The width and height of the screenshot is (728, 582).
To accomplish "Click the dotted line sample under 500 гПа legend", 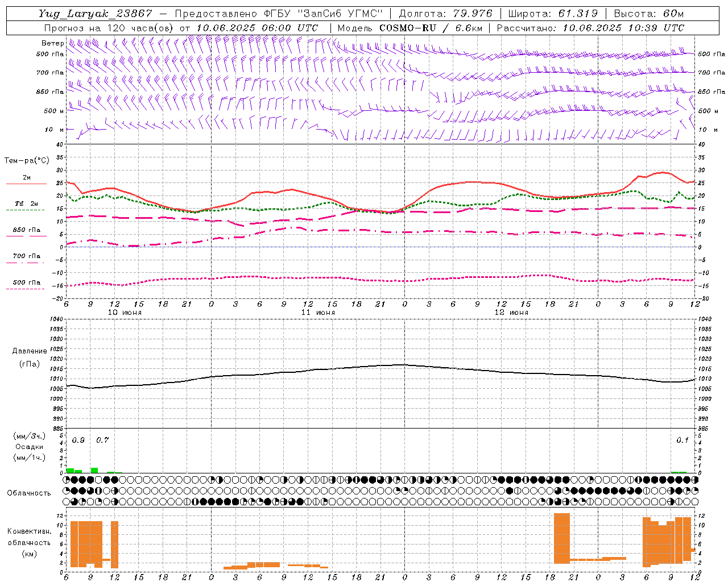I will 25,289.
